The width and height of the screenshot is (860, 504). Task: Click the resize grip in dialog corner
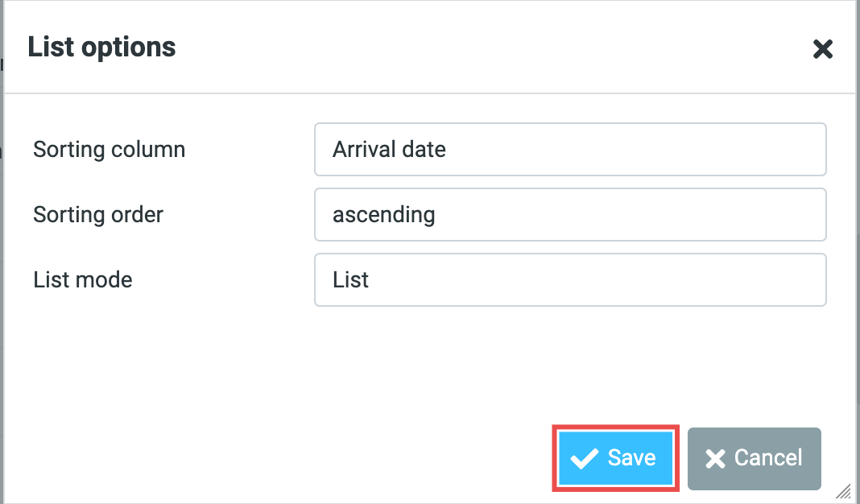(x=843, y=490)
